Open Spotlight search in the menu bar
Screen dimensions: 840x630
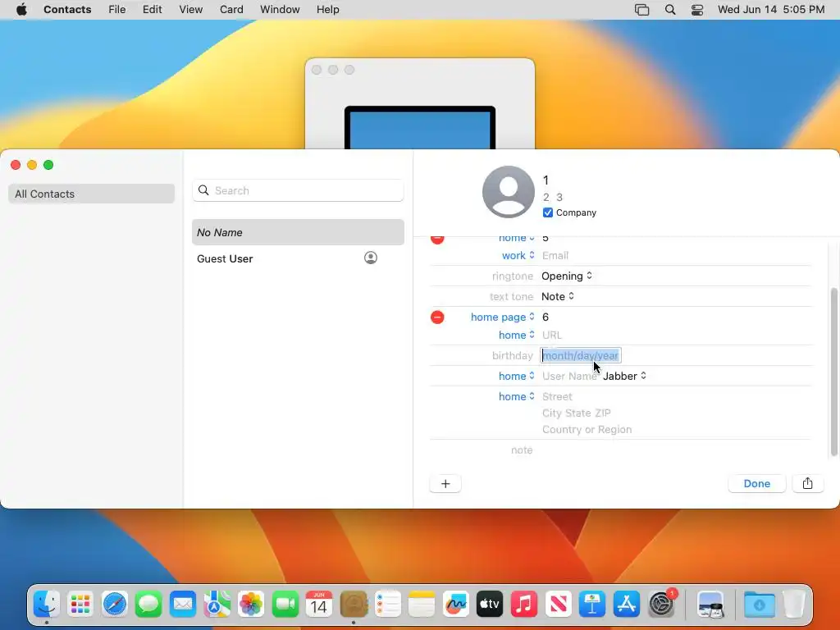[670, 10]
